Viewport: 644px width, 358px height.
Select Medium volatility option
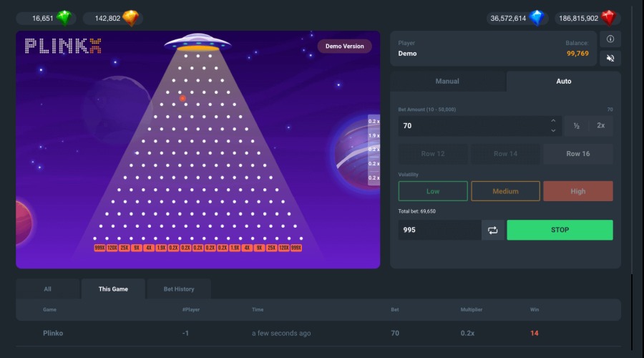(505, 191)
